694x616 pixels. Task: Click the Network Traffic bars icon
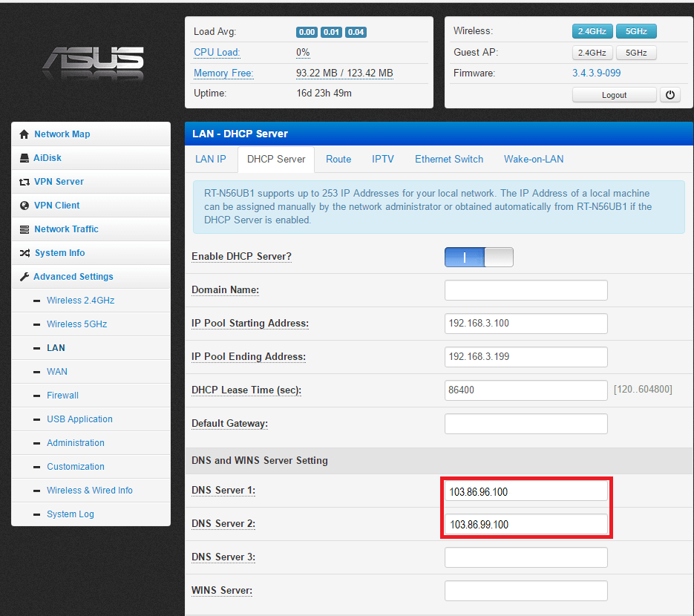(24, 229)
